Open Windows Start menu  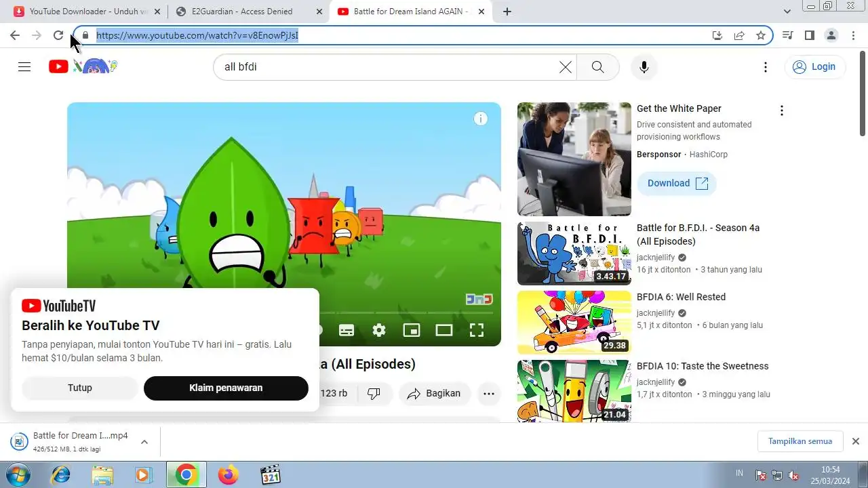click(x=18, y=475)
